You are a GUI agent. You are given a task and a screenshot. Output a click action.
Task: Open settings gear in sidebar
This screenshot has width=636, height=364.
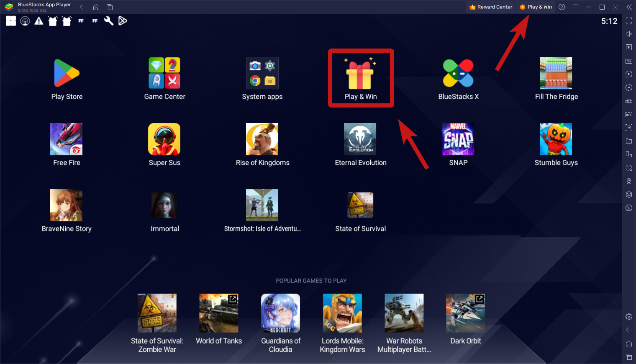(629, 317)
